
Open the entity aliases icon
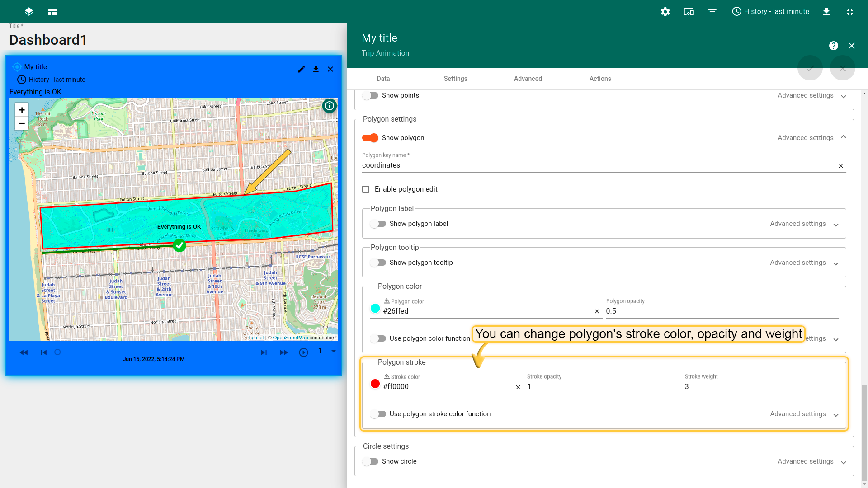point(689,12)
